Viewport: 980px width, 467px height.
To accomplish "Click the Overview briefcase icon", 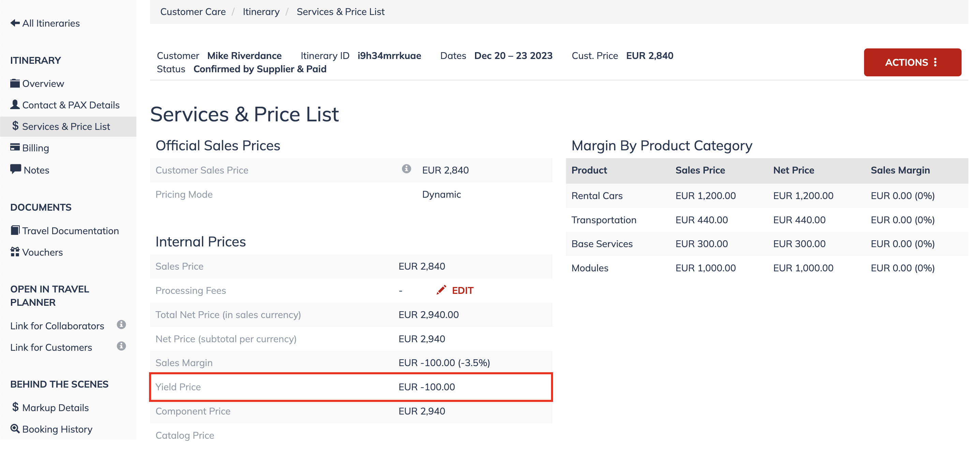I will [x=15, y=83].
